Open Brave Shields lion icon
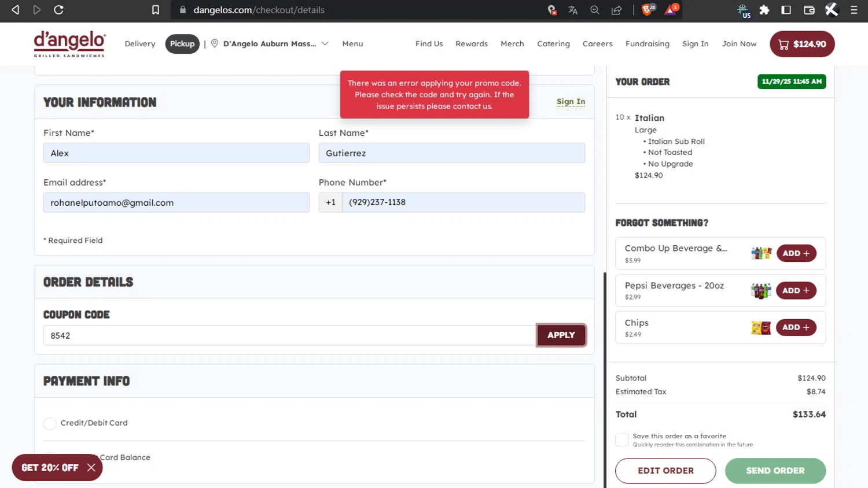Screen dimensions: 868x488 pos(648,9)
